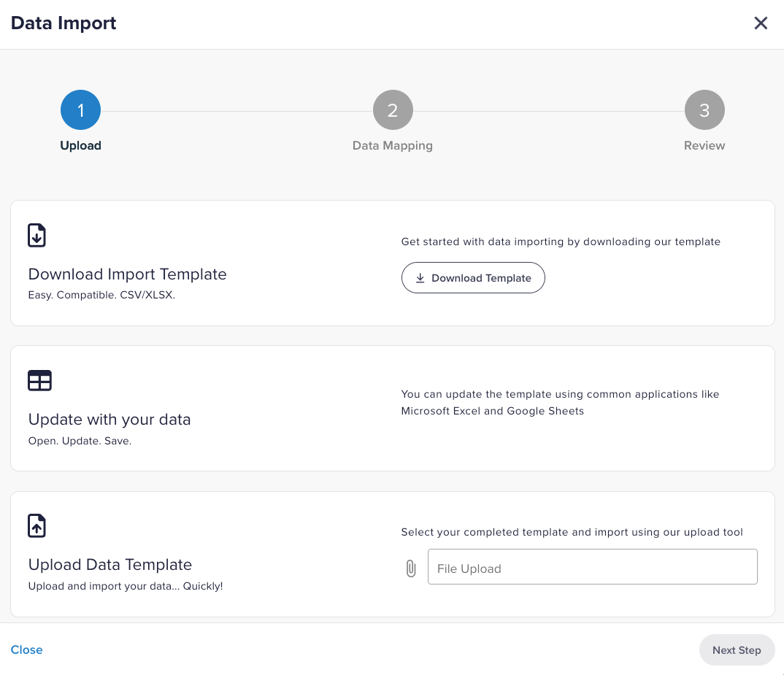Focus the File Upload input field
The height and width of the screenshot is (675, 784).
(592, 567)
